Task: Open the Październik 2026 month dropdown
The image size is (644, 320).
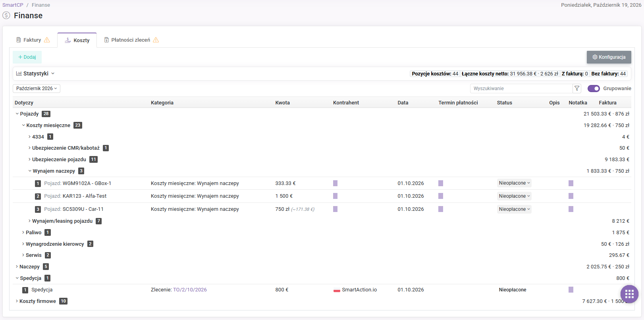Action: [x=37, y=89]
